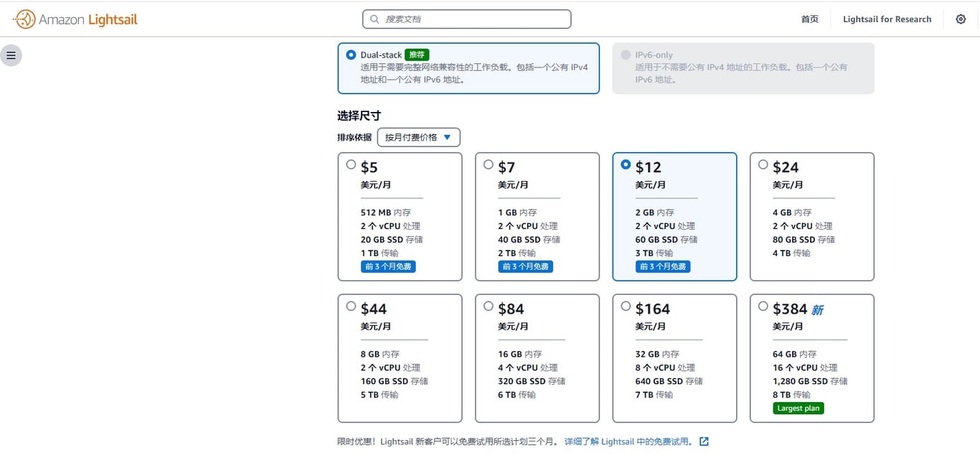Click the Largest plan badge
The height and width of the screenshot is (463, 980).
(798, 408)
